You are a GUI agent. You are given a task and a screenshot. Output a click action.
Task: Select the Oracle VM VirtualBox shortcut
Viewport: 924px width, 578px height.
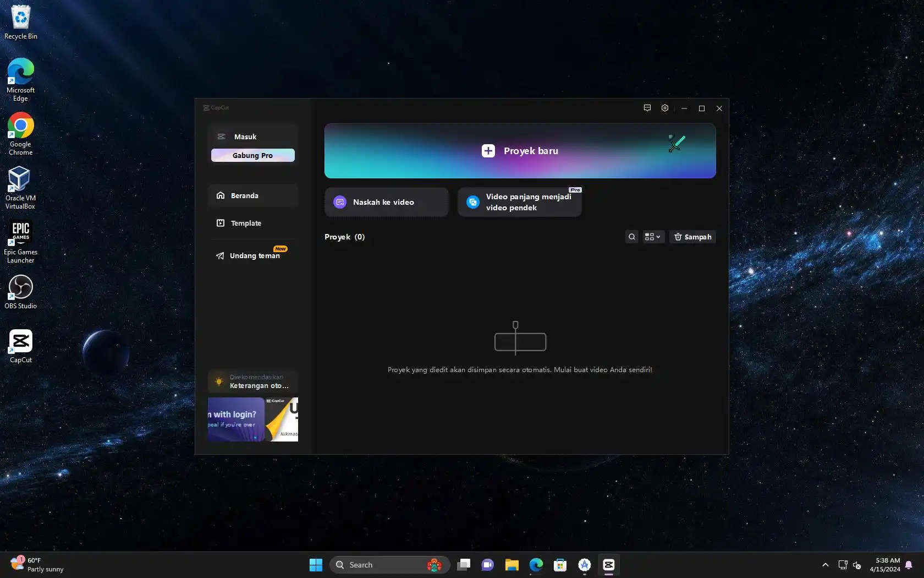20,188
